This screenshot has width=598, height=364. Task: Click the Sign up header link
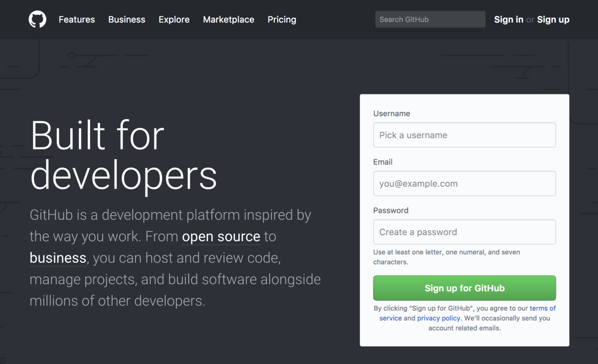click(553, 20)
